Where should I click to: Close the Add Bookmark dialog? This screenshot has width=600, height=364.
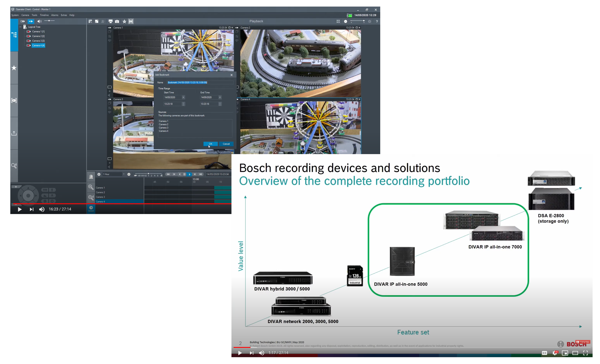pos(232,75)
